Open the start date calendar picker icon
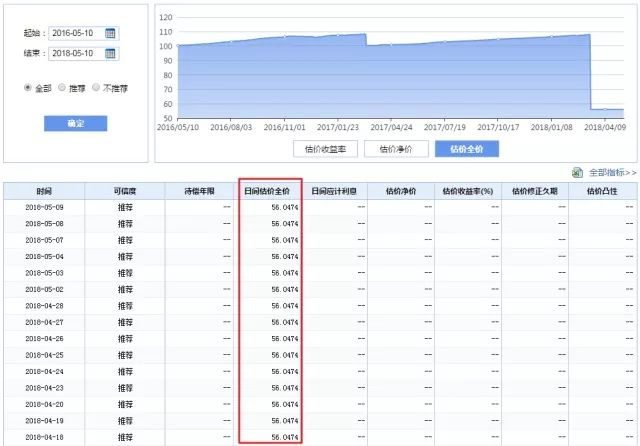This screenshot has height=446, width=640. (110, 33)
